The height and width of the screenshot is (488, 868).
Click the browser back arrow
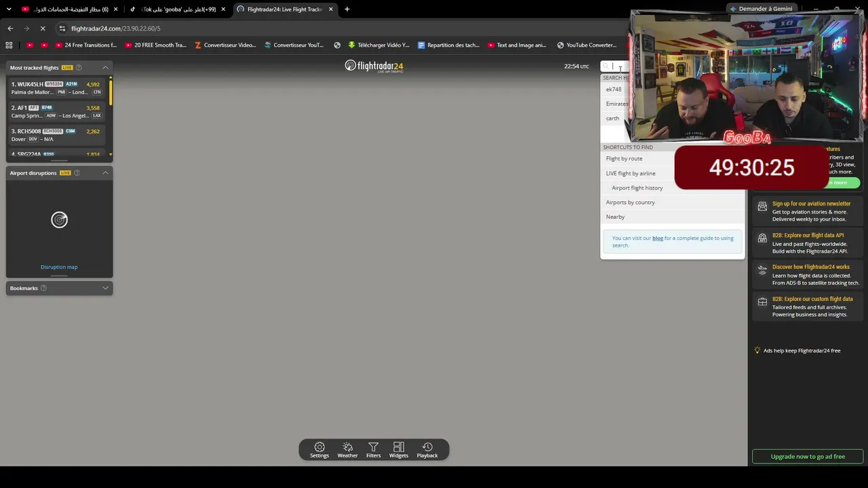click(x=10, y=28)
